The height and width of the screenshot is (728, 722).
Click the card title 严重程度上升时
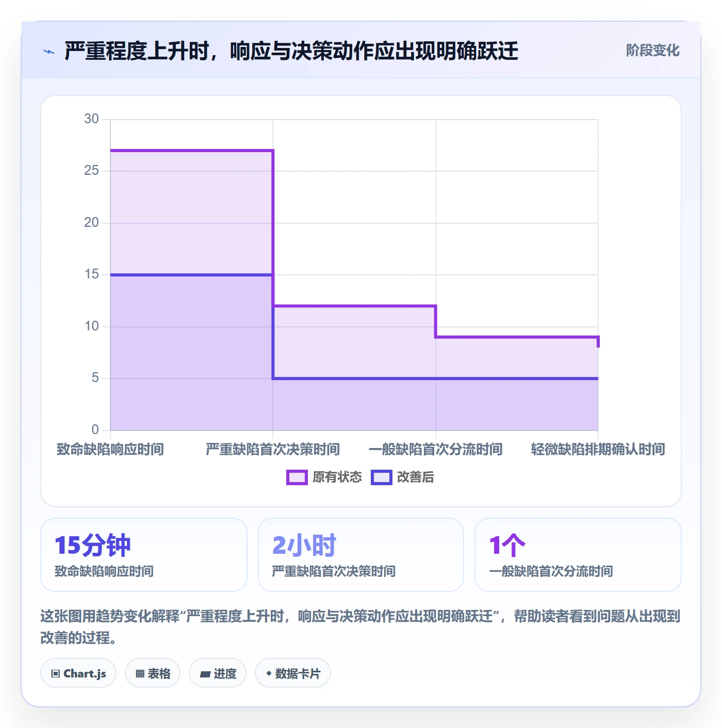pyautogui.click(x=291, y=51)
